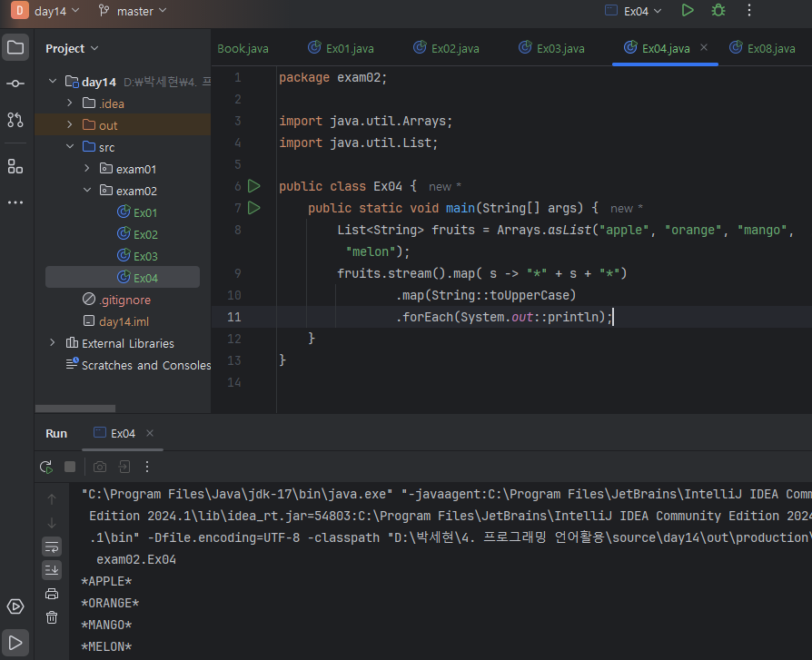Click the gutter run arrow beside main method
Screen dimensions: 812x660
pyautogui.click(x=254, y=208)
